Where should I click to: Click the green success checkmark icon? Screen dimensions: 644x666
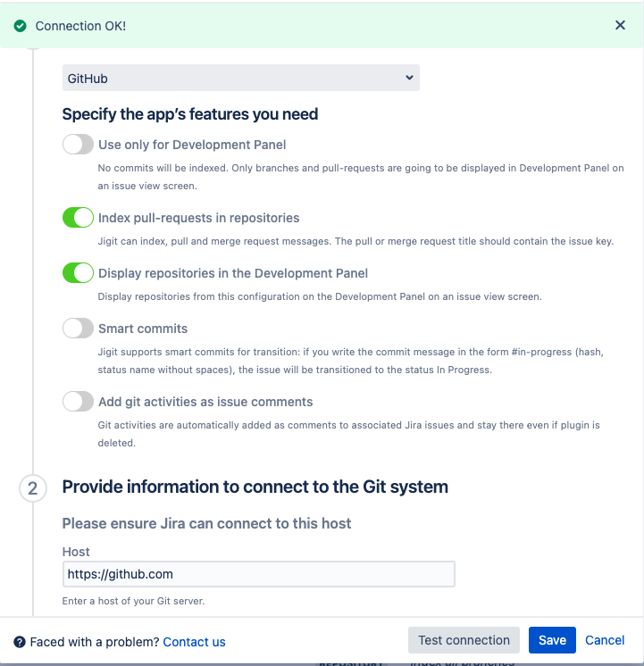click(20, 26)
